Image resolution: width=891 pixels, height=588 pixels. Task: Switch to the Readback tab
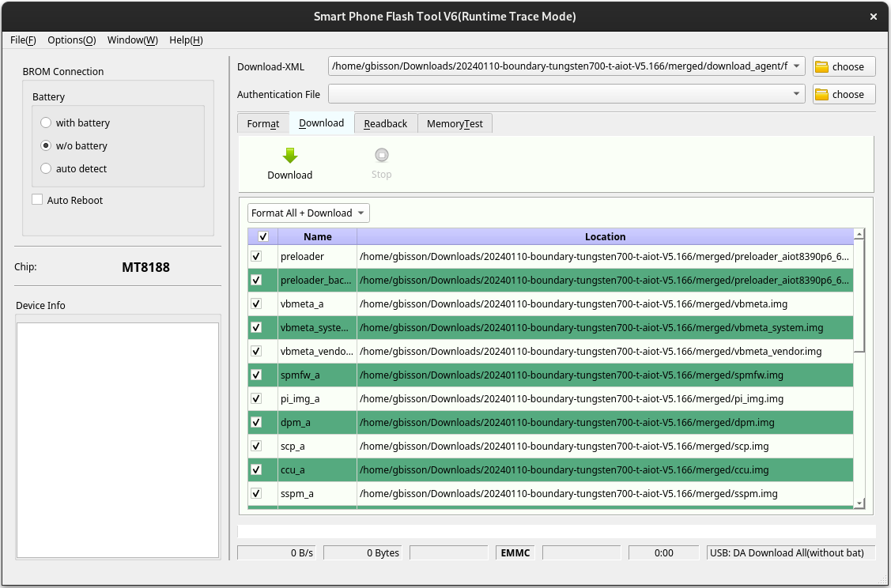(385, 123)
